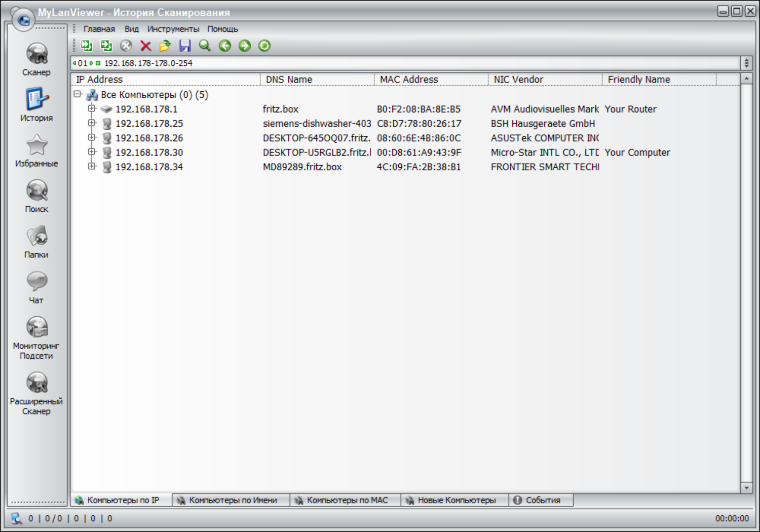Select the fritz.box DNS name cell

(x=281, y=109)
